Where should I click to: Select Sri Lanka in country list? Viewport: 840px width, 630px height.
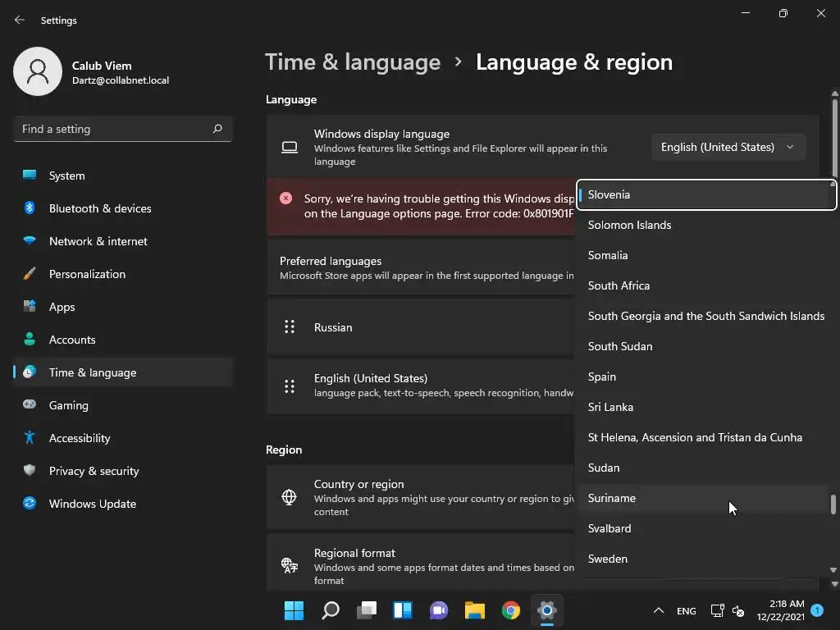point(704,407)
